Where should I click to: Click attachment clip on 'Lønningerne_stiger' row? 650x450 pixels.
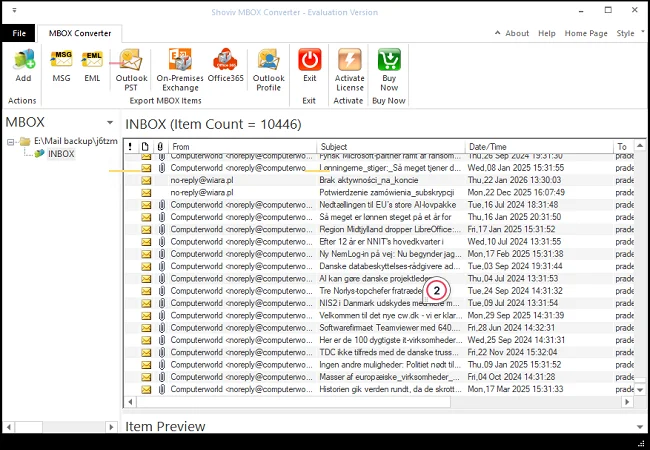pos(162,168)
